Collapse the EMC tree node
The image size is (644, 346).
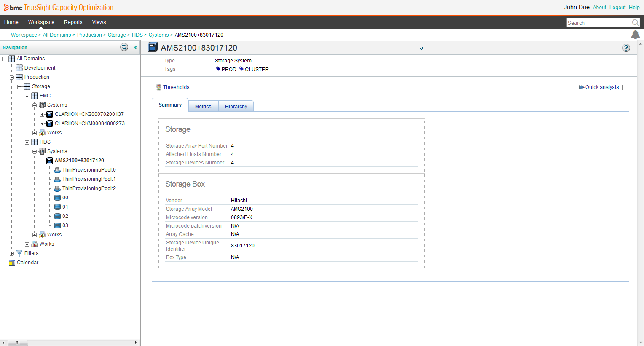click(x=27, y=96)
